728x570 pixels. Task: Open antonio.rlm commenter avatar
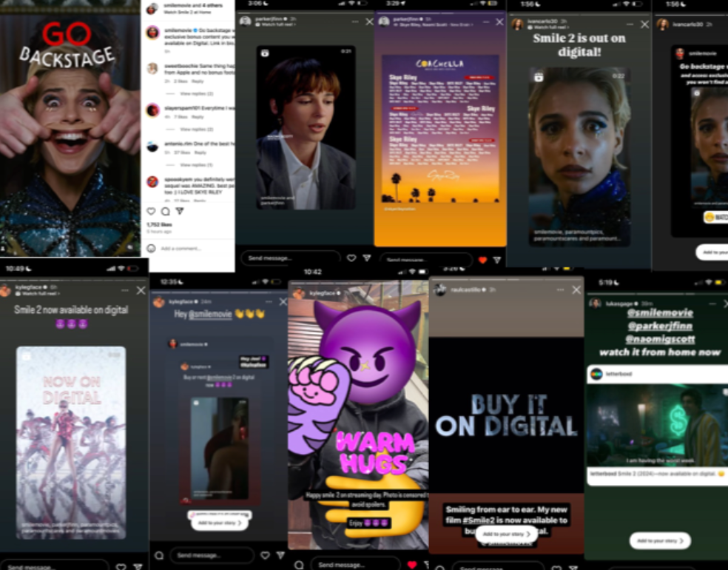pos(152,147)
